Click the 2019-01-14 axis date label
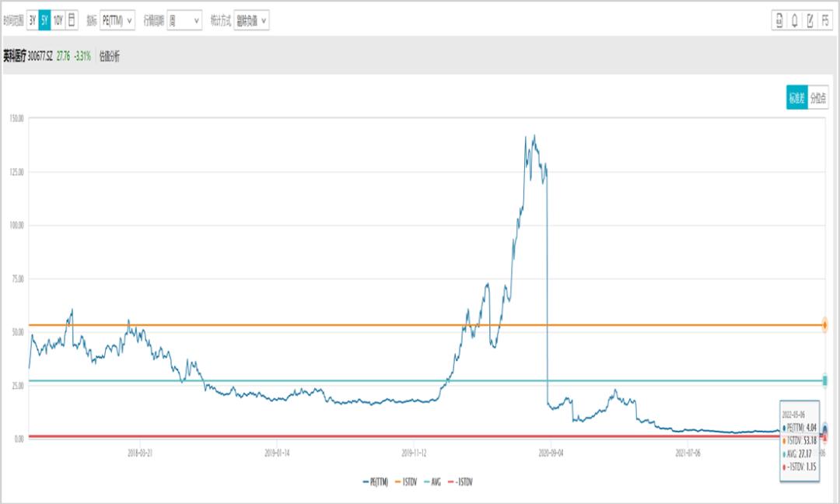840x504 pixels. tap(277, 453)
